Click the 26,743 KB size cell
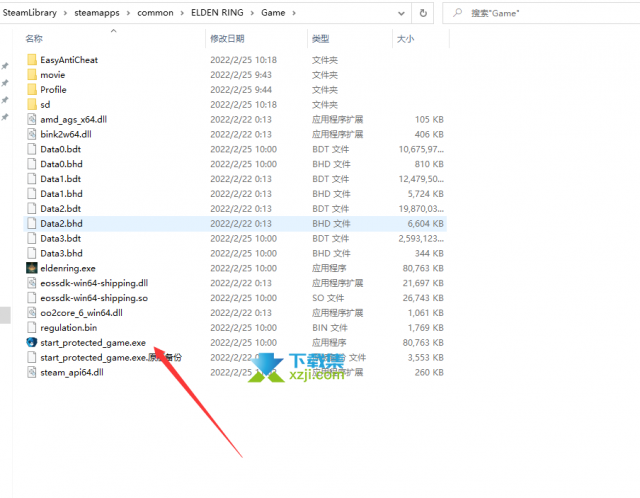This screenshot has width=640, height=498. (x=423, y=298)
